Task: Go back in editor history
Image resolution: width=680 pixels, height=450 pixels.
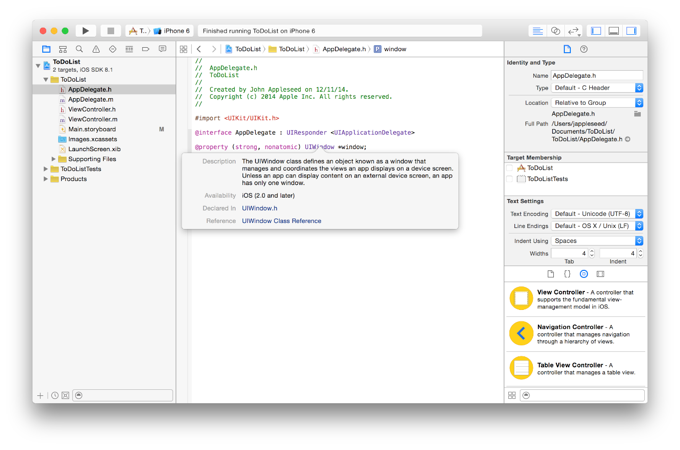Action: tap(199, 49)
